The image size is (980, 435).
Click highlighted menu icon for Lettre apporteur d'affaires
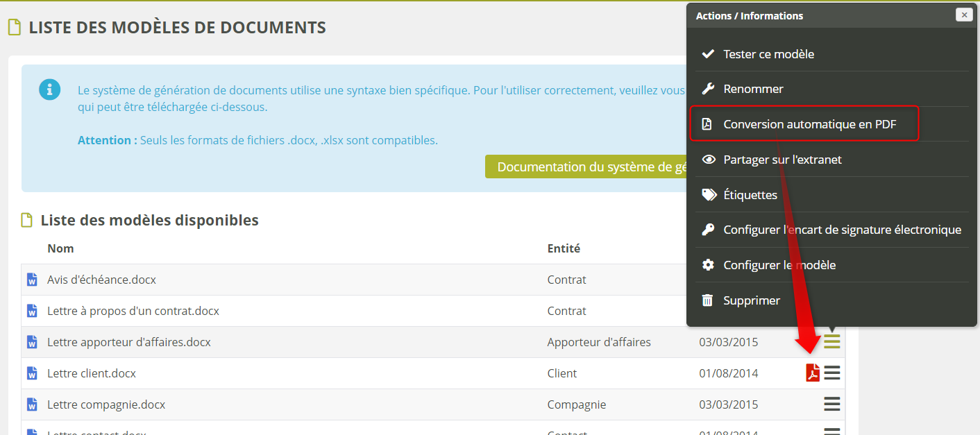[x=832, y=341]
